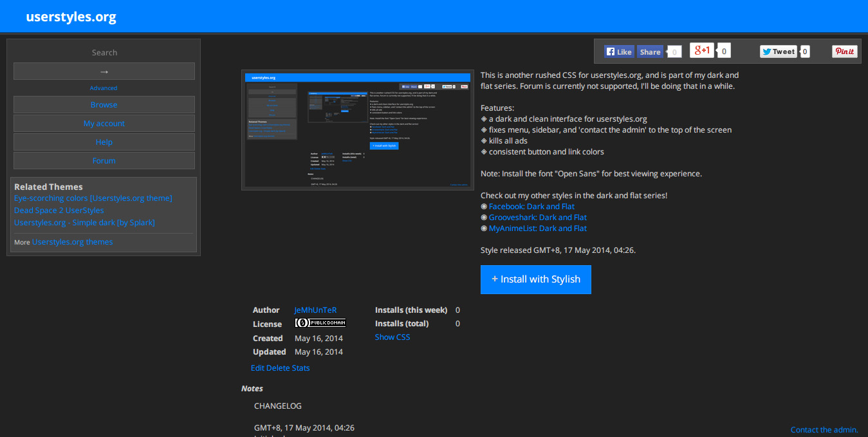This screenshot has height=437, width=868.
Task: Click the Created date May 16, 2014
Action: point(319,339)
